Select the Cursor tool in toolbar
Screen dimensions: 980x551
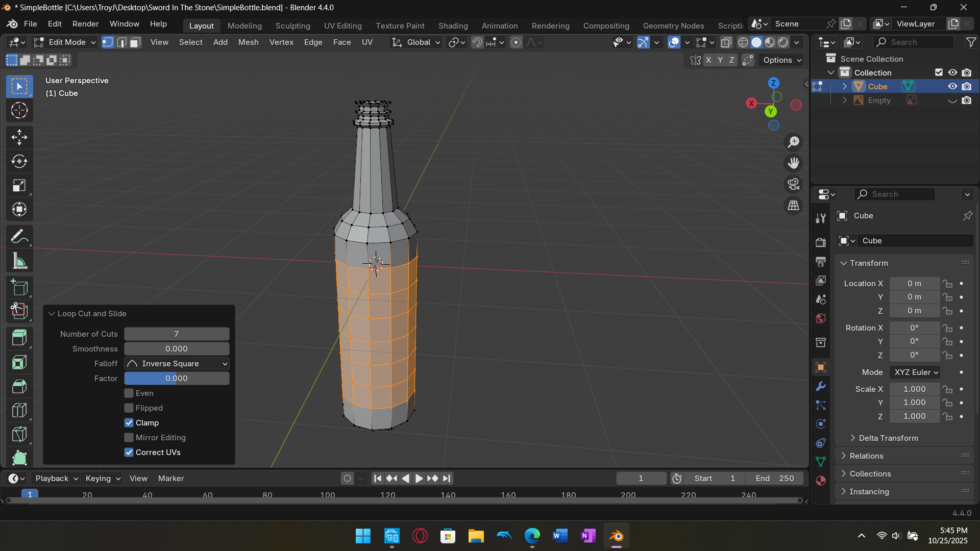point(19,111)
